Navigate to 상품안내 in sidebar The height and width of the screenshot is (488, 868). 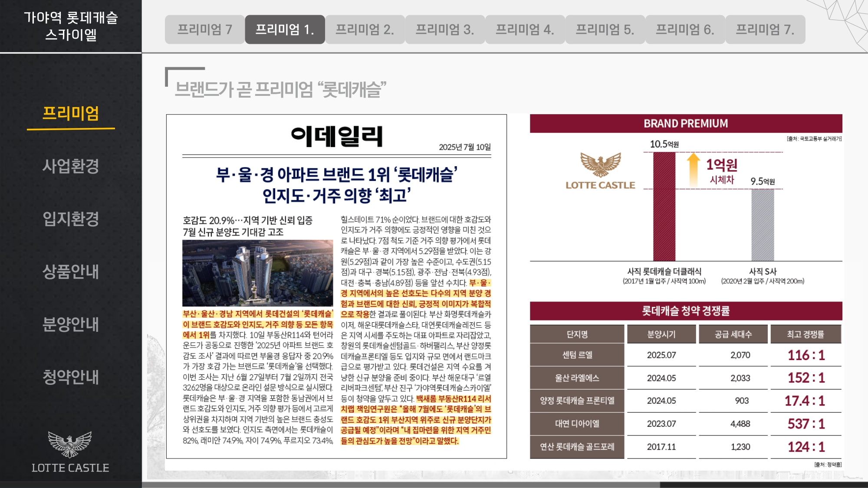coord(71,272)
